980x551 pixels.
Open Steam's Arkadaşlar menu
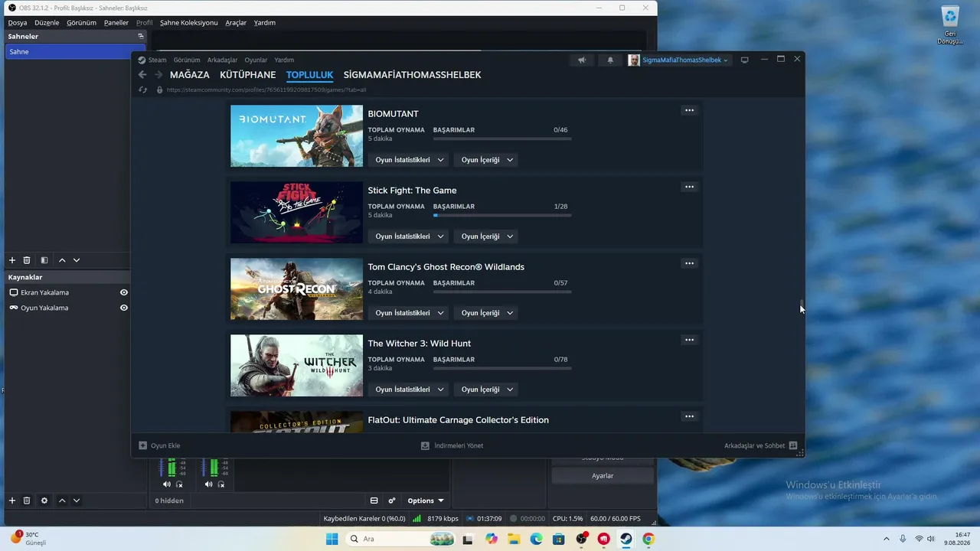click(222, 60)
